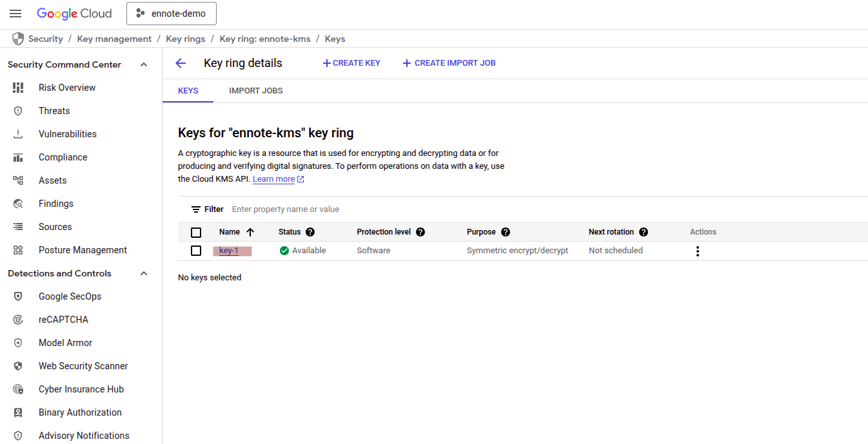
Task: Open Web Security Scanner page
Action: [x=83, y=366]
